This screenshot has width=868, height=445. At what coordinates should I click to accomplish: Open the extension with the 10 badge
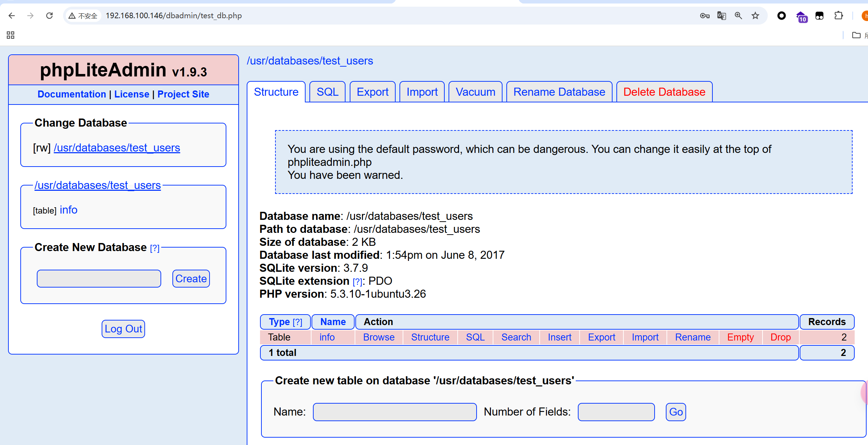(x=801, y=16)
